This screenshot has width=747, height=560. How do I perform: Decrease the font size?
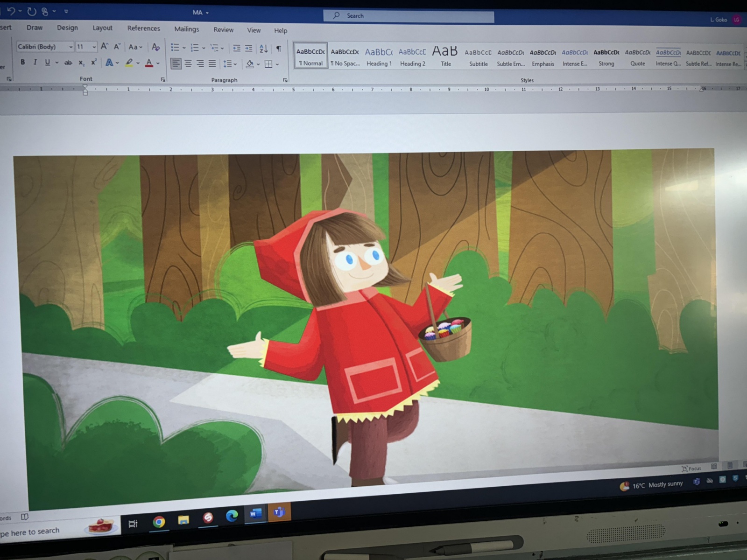point(117,46)
